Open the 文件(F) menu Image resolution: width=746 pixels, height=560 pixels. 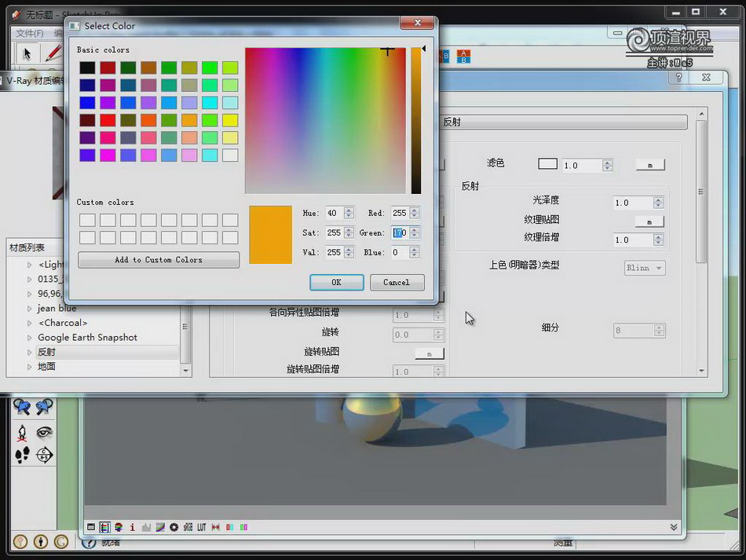[x=30, y=33]
